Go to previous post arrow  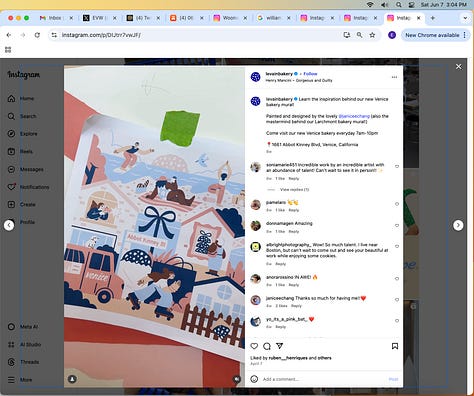(x=9, y=225)
